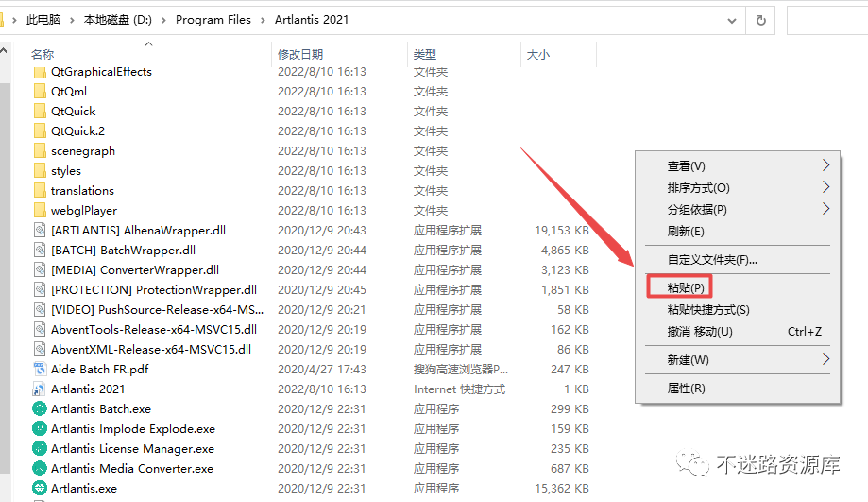Screen dimensions: 868x502
Task: Click the Artlantis Batch.exe icon
Action: [x=40, y=409]
